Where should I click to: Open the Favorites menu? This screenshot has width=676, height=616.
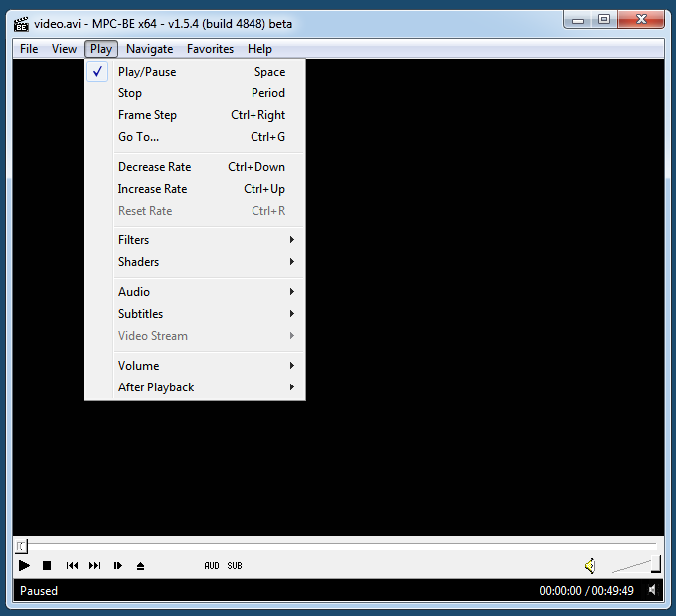210,49
